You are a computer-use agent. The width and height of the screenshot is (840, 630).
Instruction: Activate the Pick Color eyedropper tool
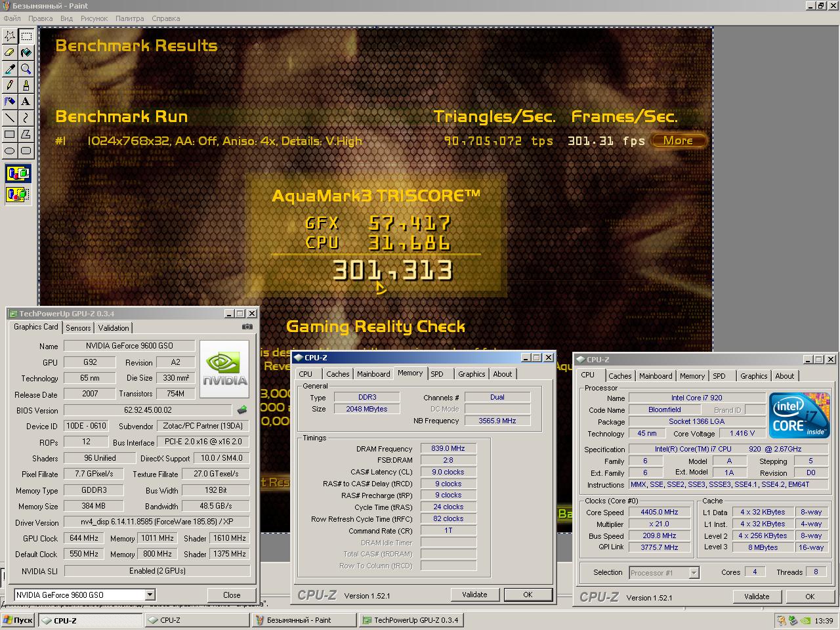10,69
